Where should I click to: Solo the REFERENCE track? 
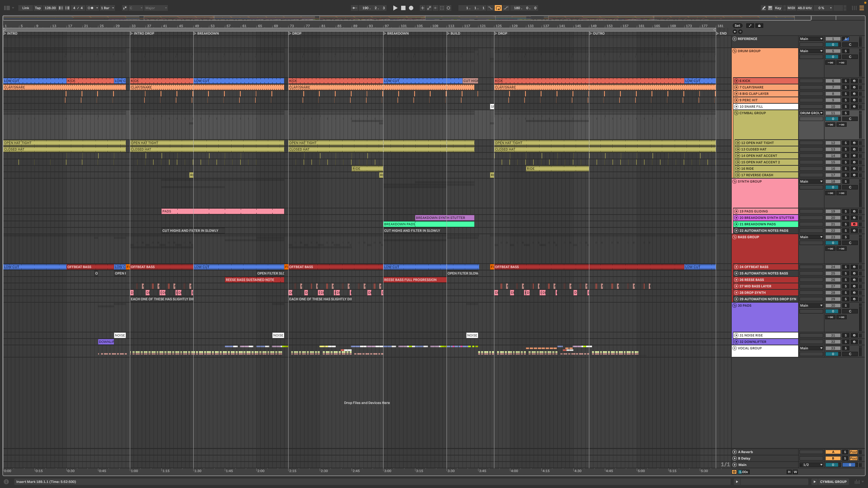pos(846,39)
